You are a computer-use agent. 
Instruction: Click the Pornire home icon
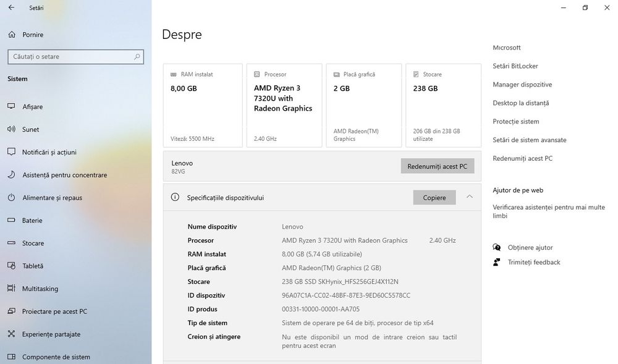coord(12,35)
